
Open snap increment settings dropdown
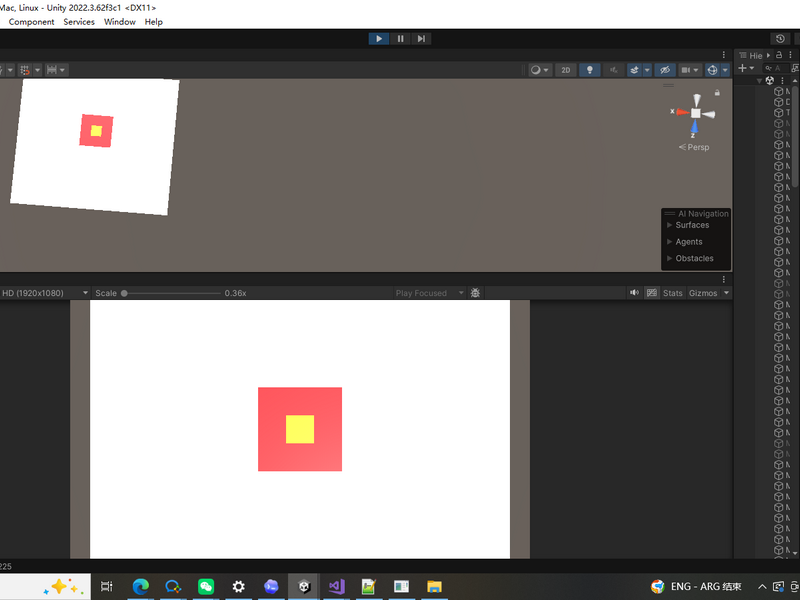pos(62,70)
